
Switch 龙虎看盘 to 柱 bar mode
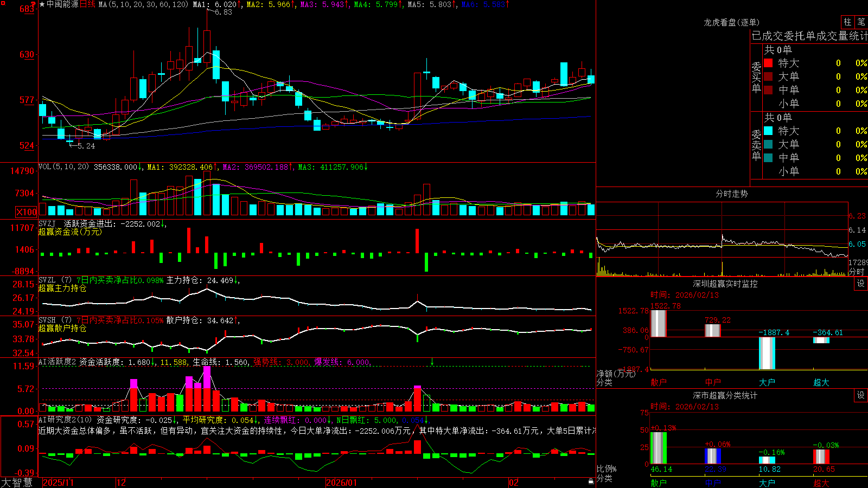[847, 22]
